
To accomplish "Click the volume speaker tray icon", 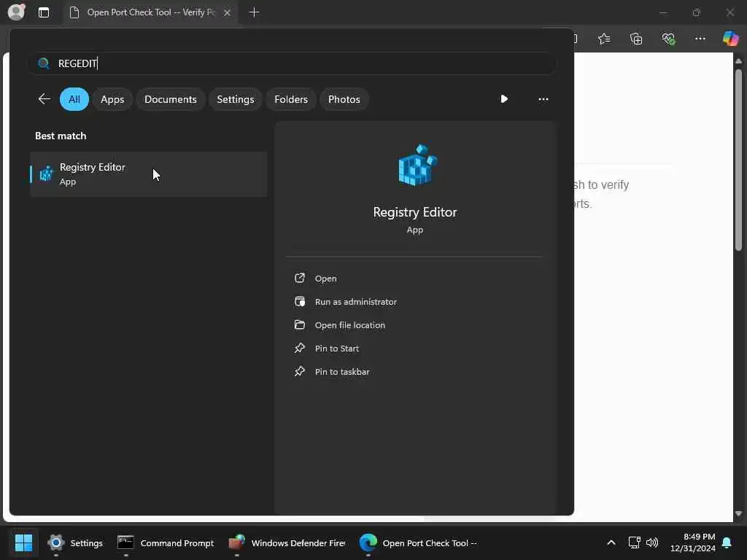I will (652, 542).
